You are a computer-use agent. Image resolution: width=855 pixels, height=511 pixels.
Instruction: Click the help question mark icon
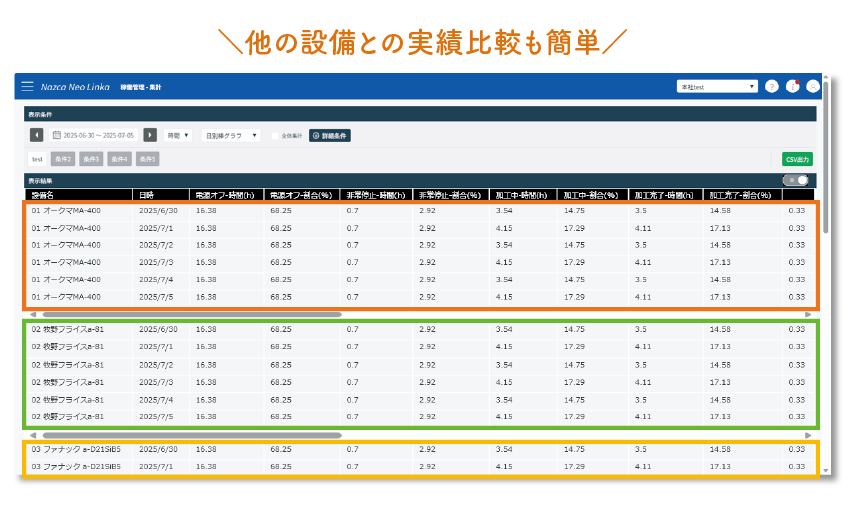[x=772, y=86]
